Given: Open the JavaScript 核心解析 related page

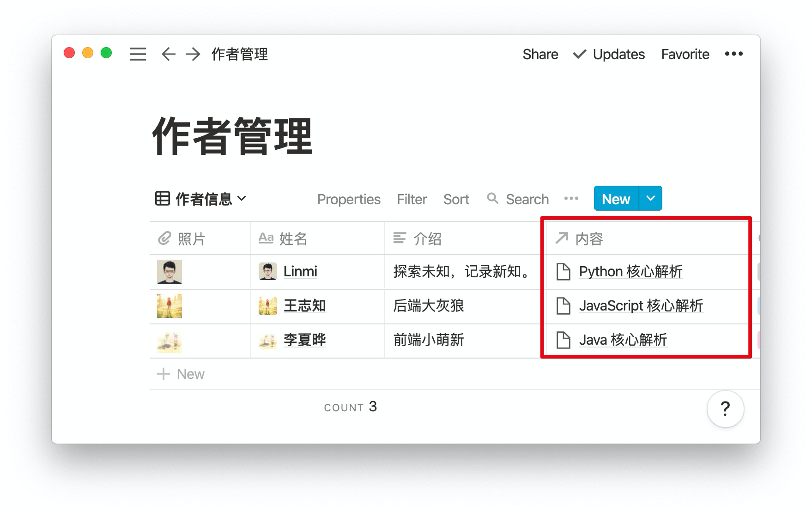Looking at the screenshot, I should point(641,306).
